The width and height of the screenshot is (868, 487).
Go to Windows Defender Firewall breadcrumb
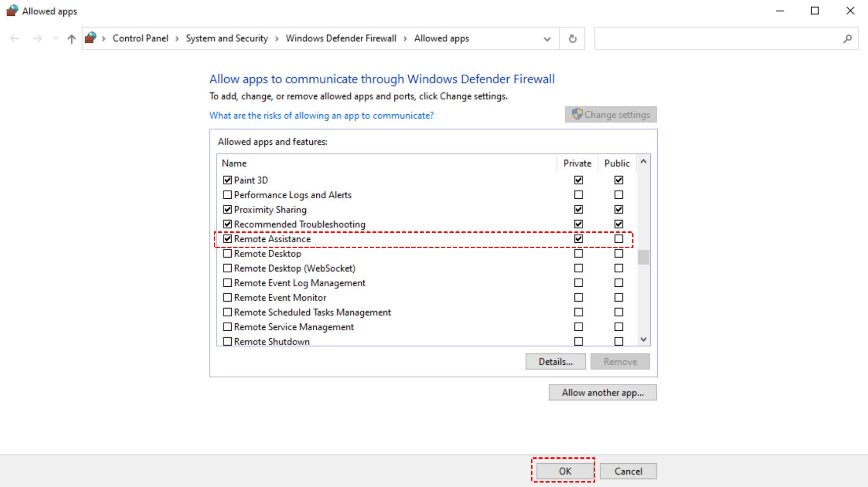pyautogui.click(x=341, y=39)
